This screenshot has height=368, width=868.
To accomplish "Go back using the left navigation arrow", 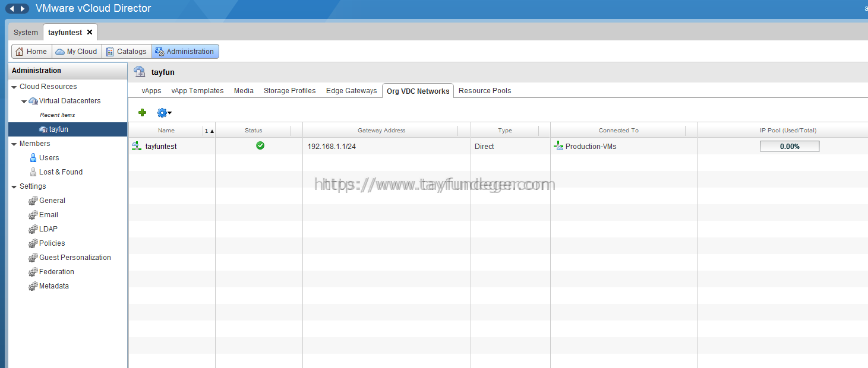I will tap(11, 9).
